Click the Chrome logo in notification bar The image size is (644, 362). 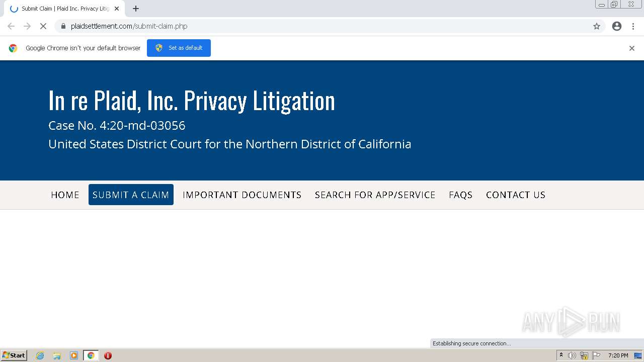13,48
